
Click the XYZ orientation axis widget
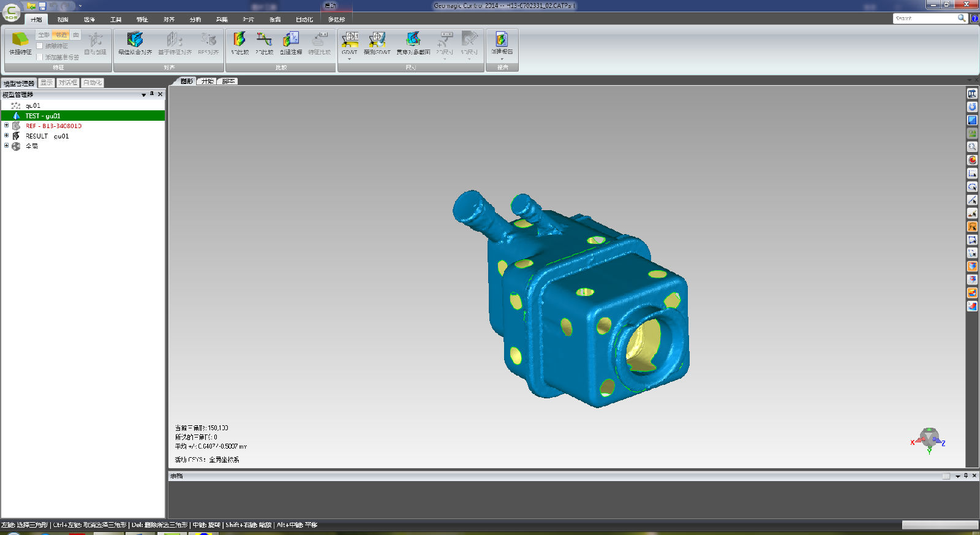929,439
